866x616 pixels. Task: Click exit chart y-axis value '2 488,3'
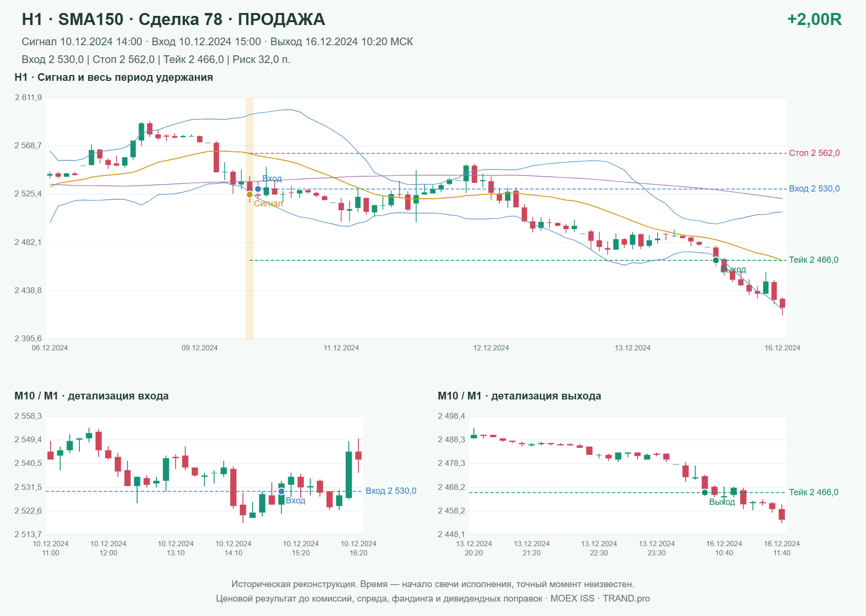tap(452, 440)
